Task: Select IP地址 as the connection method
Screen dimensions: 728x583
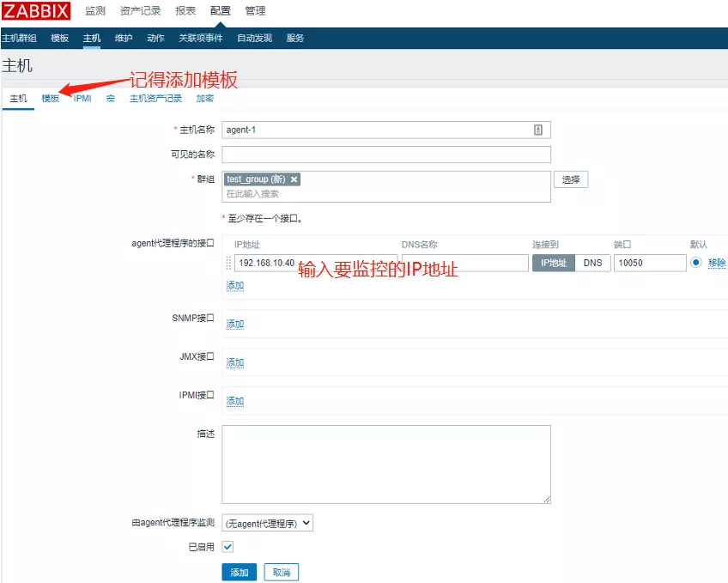Action: (x=554, y=263)
